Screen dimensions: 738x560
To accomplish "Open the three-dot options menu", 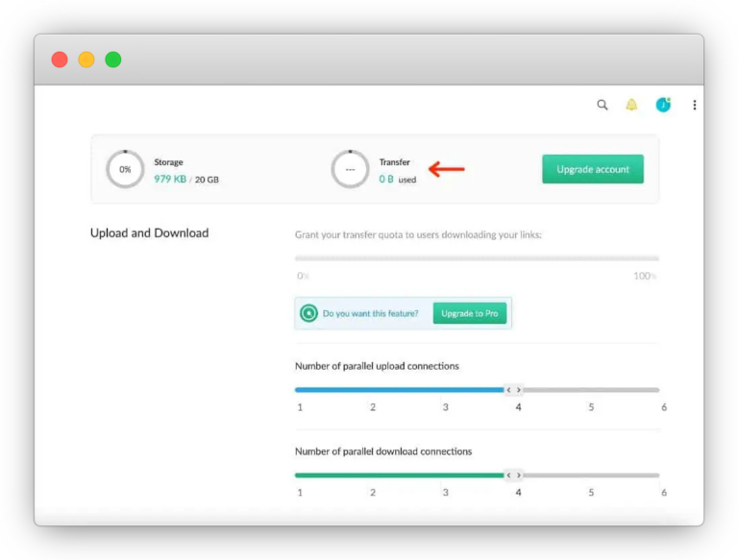I will (x=694, y=105).
